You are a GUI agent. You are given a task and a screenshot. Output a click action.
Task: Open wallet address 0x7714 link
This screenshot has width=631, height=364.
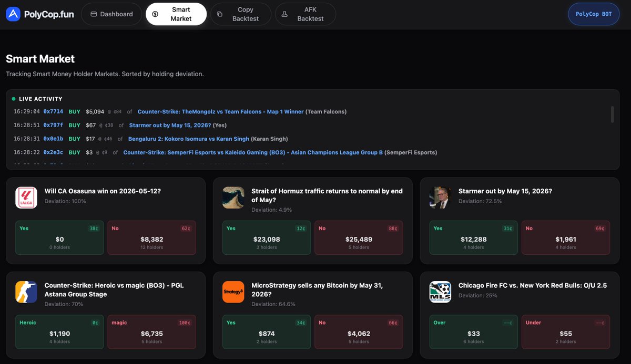pos(53,111)
